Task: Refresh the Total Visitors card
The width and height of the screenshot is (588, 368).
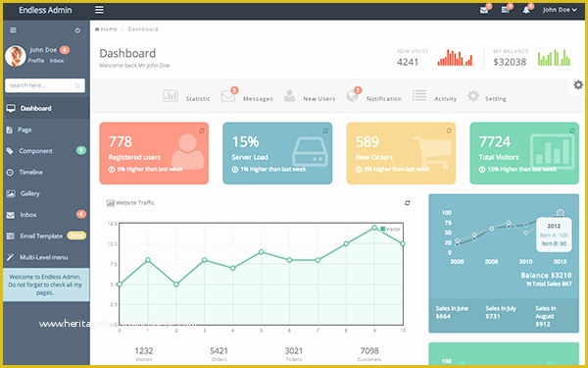Action: tap(572, 131)
